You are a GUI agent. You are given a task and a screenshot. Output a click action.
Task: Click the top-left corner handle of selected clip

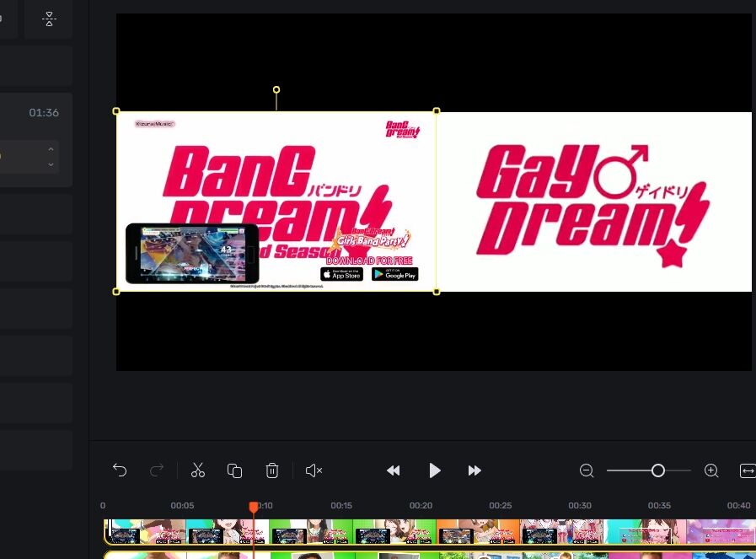(116, 111)
